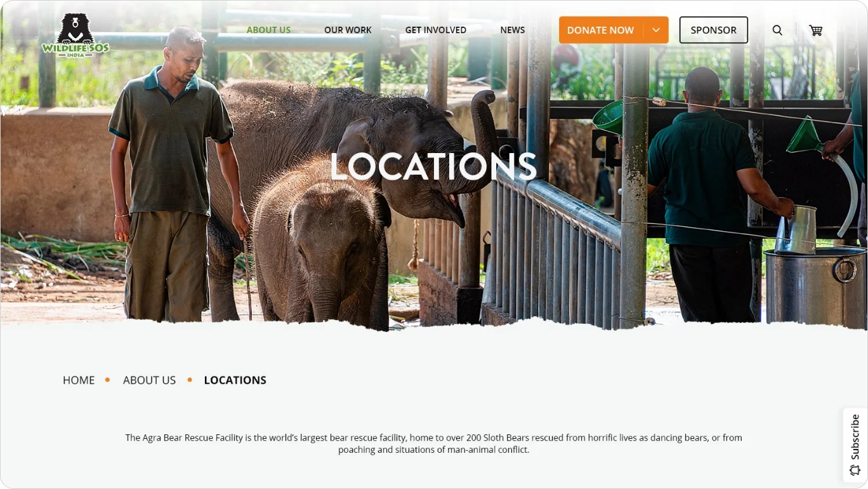Screen dimensions: 868x489
Task: Open the About Us navigation menu
Action: 268,30
